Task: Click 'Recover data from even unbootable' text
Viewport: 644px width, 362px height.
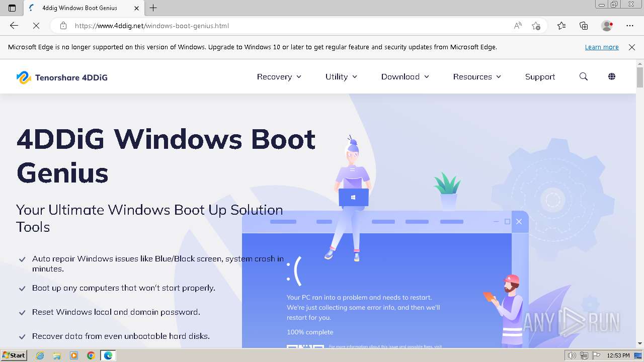Action: (121, 336)
